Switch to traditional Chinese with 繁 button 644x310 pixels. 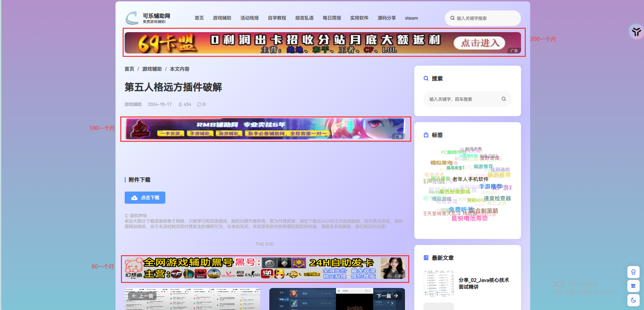pyautogui.click(x=633, y=286)
